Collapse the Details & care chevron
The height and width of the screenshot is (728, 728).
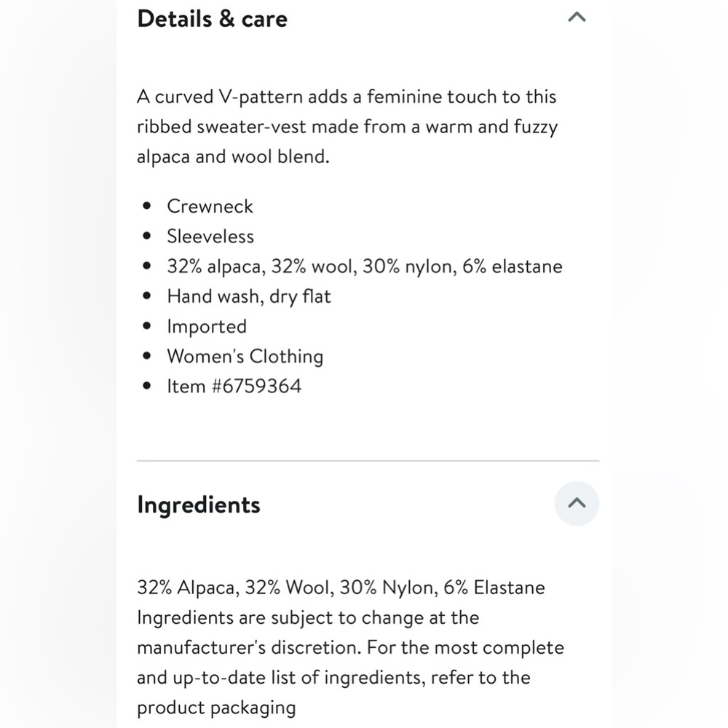[577, 17]
